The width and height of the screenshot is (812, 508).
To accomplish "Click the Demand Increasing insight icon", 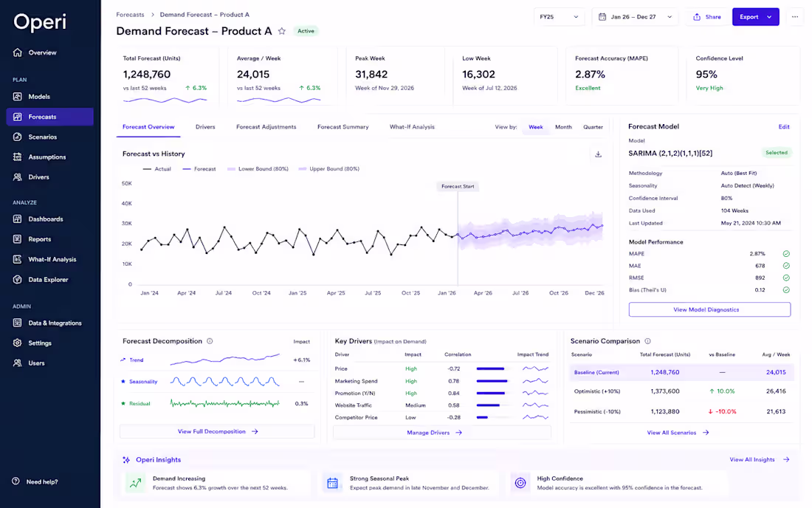I will point(136,483).
